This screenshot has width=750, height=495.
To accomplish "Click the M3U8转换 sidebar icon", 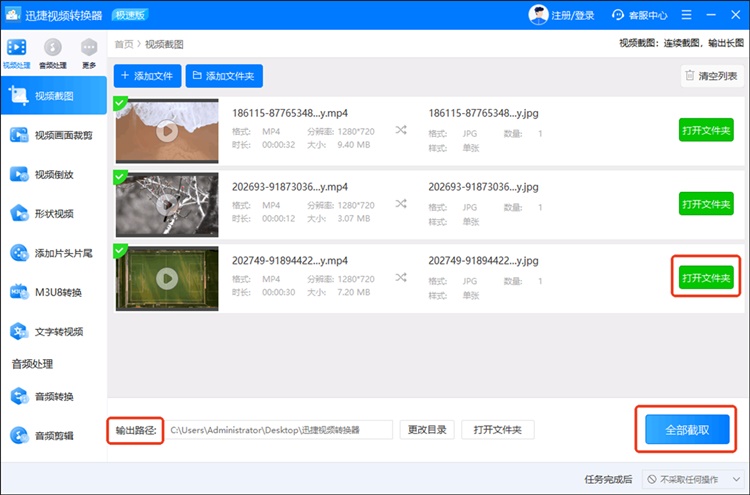I will 20,292.
